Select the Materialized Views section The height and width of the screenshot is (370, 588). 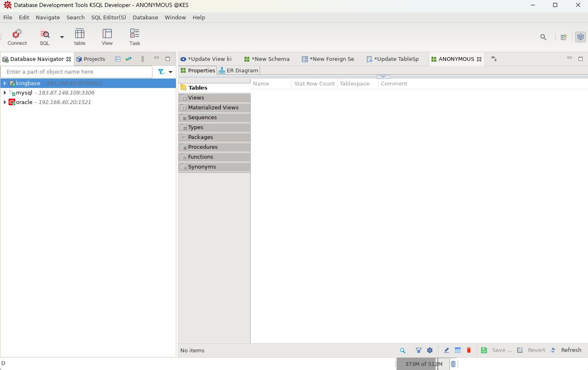(x=213, y=108)
